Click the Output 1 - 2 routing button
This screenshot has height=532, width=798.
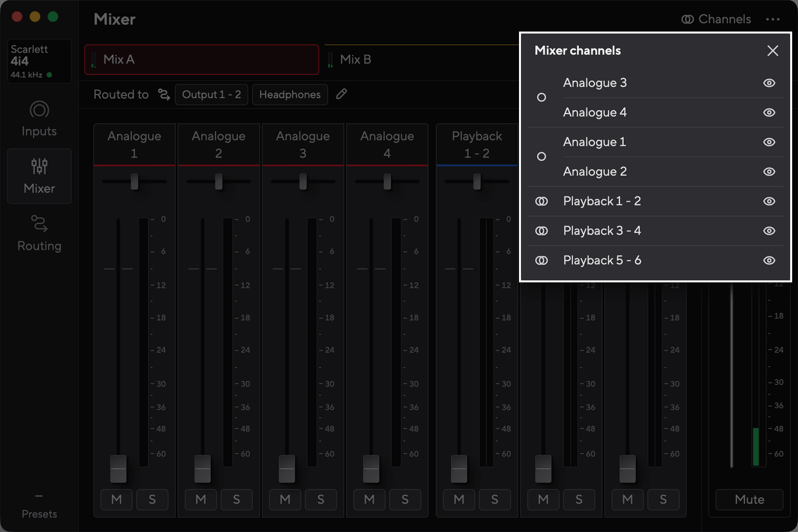pyautogui.click(x=211, y=95)
